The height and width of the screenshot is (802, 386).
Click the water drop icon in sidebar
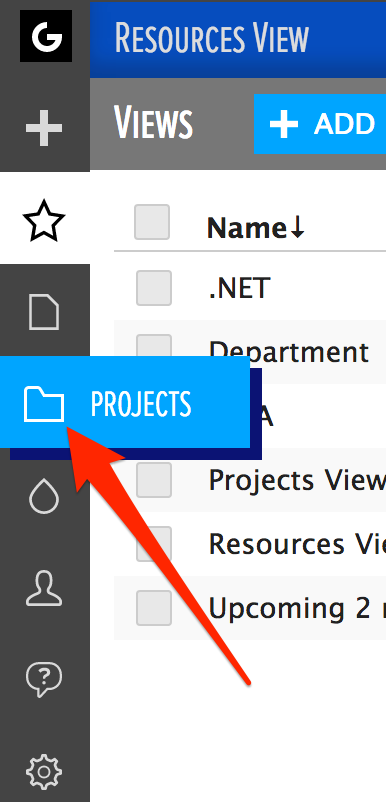[44, 496]
